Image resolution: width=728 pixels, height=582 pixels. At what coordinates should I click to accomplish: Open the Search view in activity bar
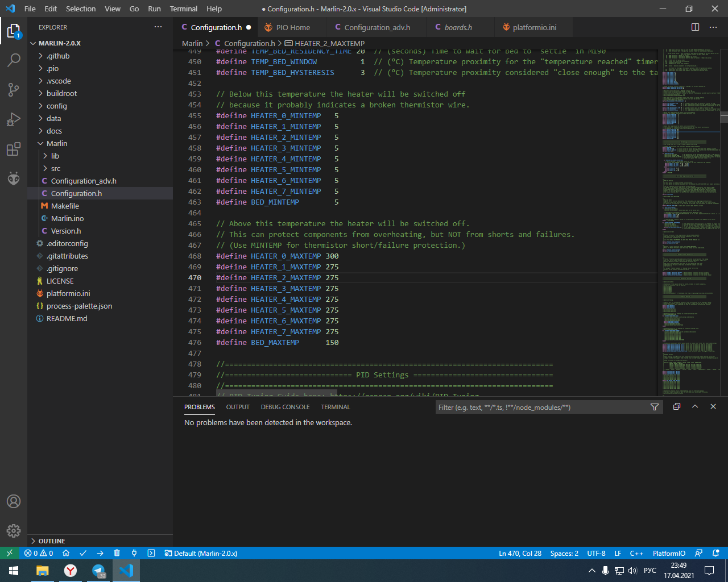click(x=14, y=60)
